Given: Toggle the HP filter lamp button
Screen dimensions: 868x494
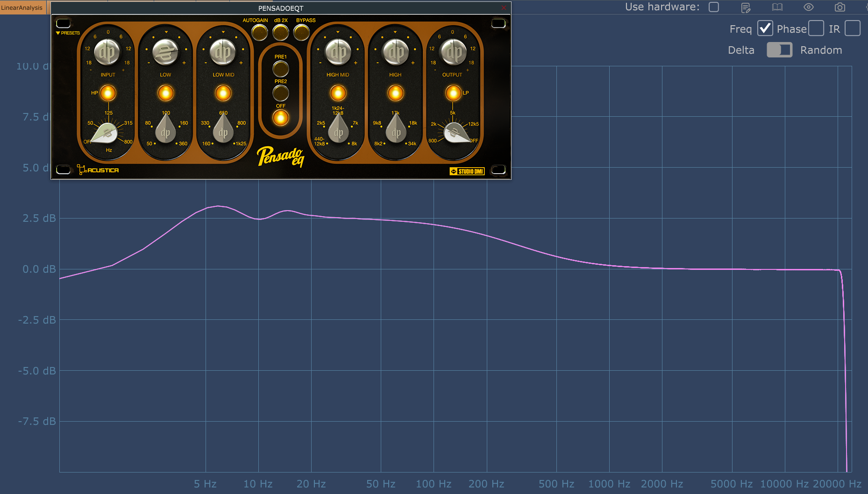Looking at the screenshot, I should point(108,93).
